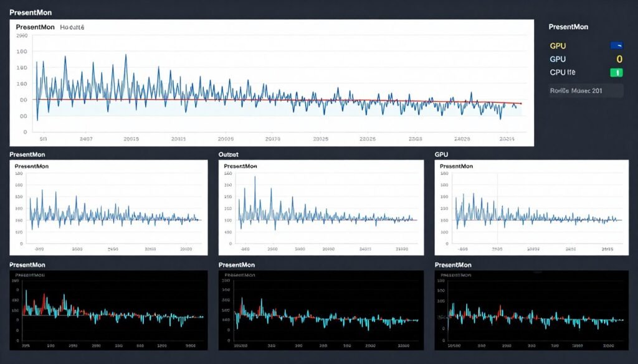Enable the GPU 0 counter display
This screenshot has height=364, width=638.
pyautogui.click(x=619, y=58)
